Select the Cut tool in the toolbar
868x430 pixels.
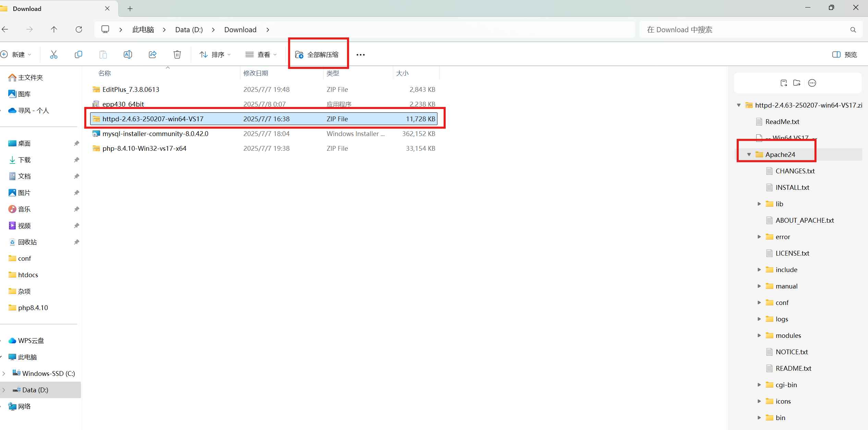pyautogui.click(x=53, y=54)
